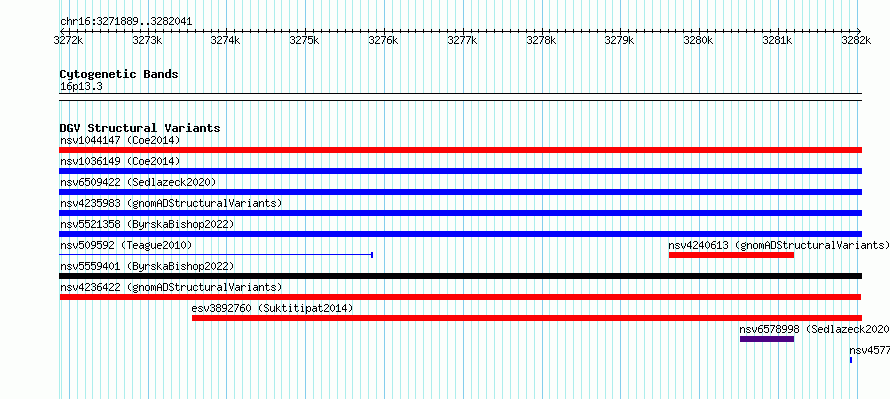Viewport: 890px width, 399px height.
Task: Select the nsv5521358 (ByrskaBishop2022) blue bar
Action: pyautogui.click(x=460, y=234)
